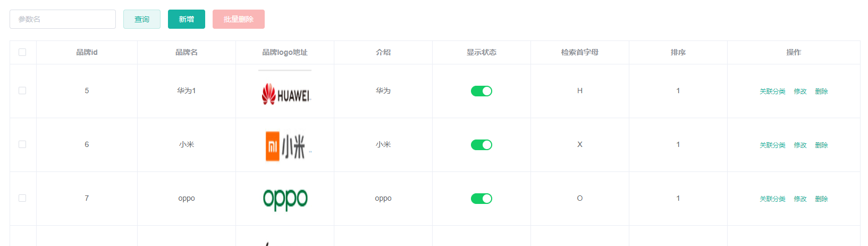Click 删除 link in the oppo row
The image size is (868, 246).
click(821, 199)
